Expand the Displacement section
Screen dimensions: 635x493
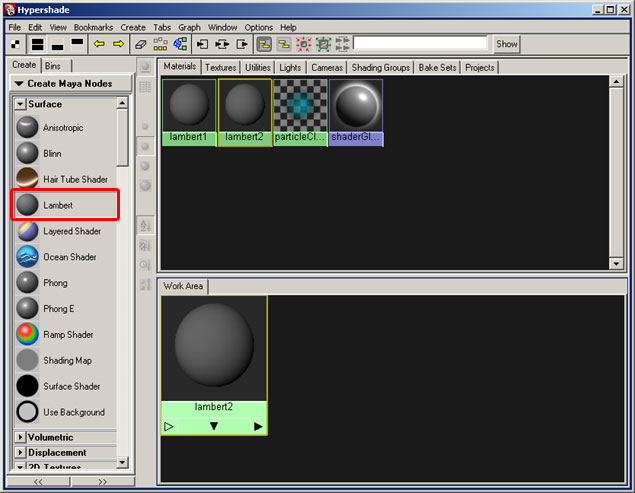pos(21,452)
